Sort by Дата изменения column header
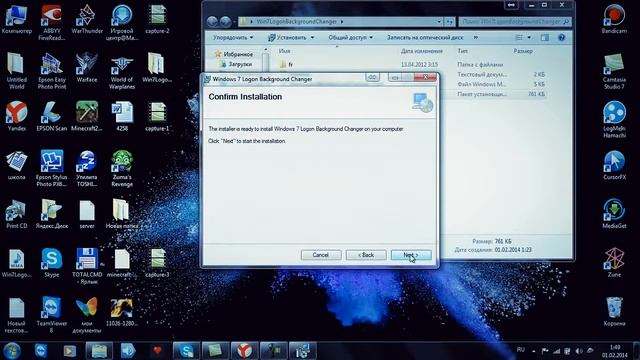Screen dimensions: 640x360 422,51
